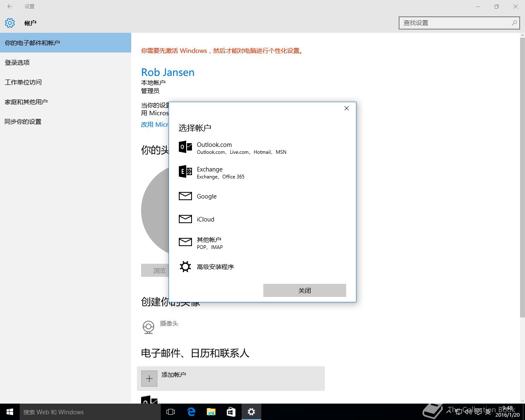Click the 浏览 button
525x420 pixels.
tap(155, 271)
